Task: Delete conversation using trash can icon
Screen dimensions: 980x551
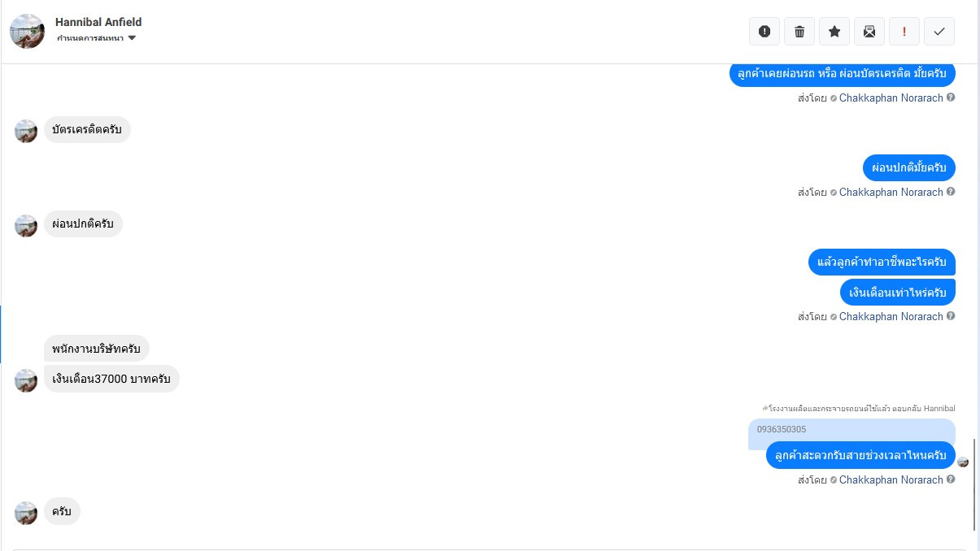Action: (x=799, y=32)
